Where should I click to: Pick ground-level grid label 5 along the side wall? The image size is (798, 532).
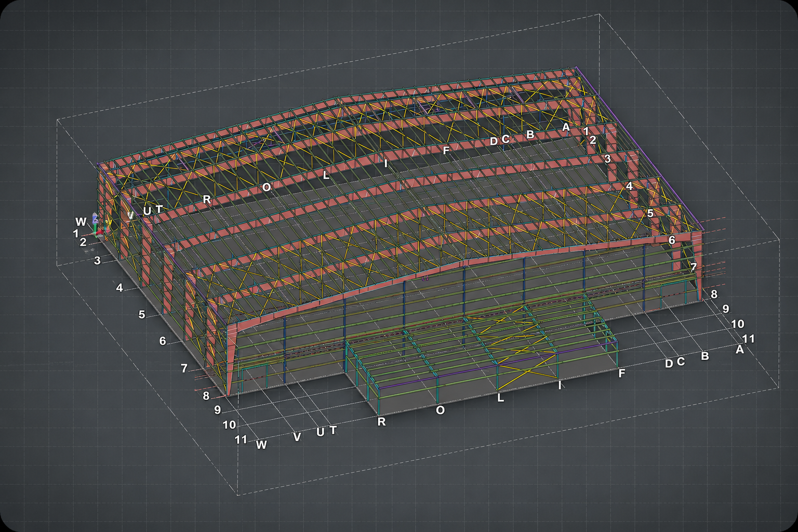[142, 314]
